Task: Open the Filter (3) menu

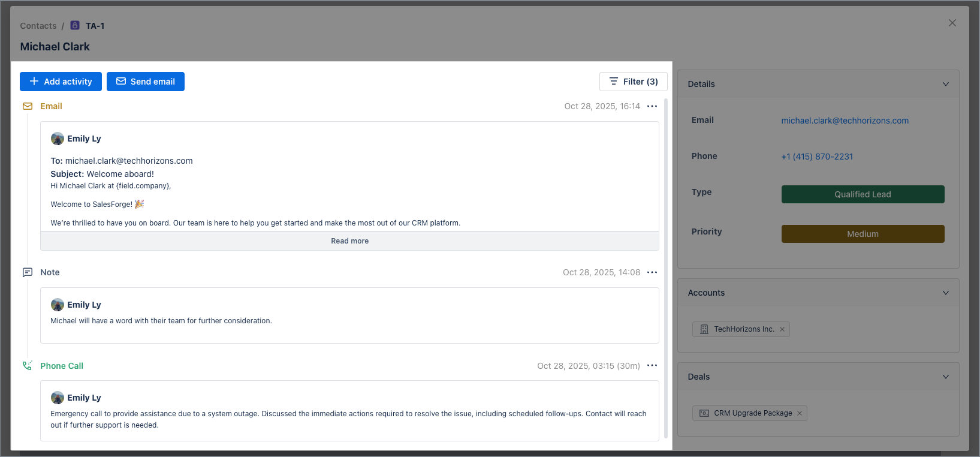Action: tap(633, 82)
